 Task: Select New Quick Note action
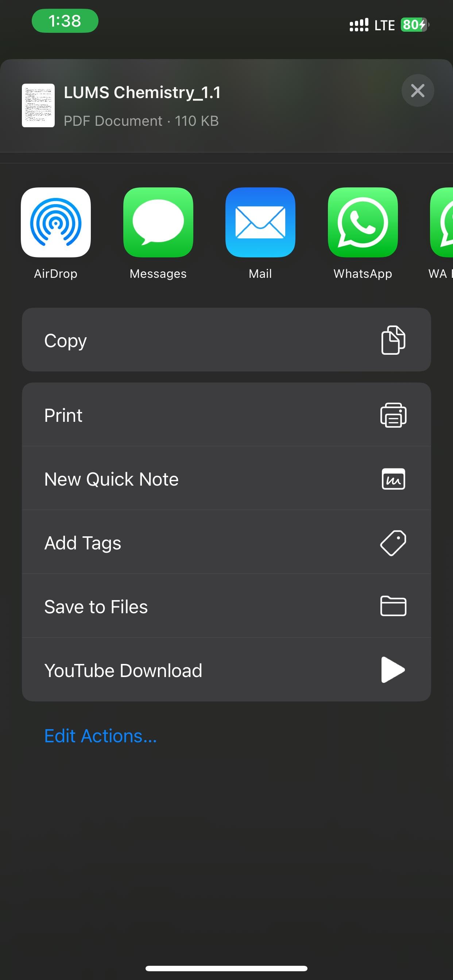click(x=226, y=478)
